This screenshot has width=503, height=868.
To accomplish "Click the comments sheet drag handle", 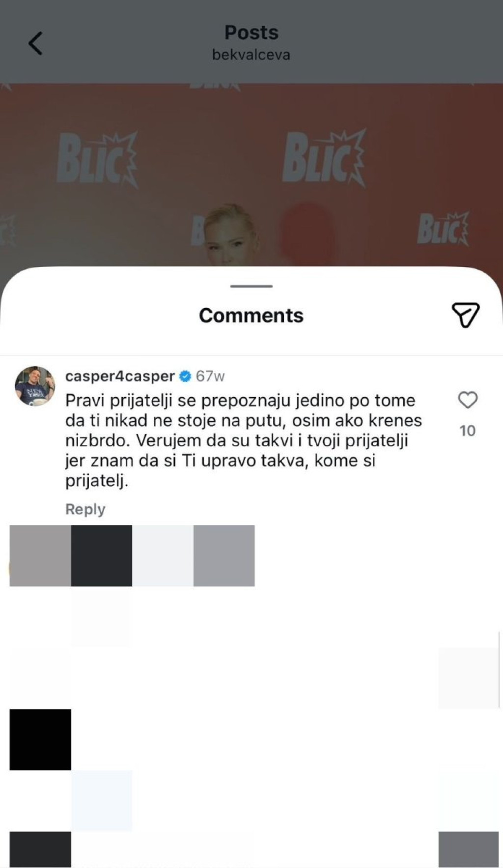I will tap(251, 286).
